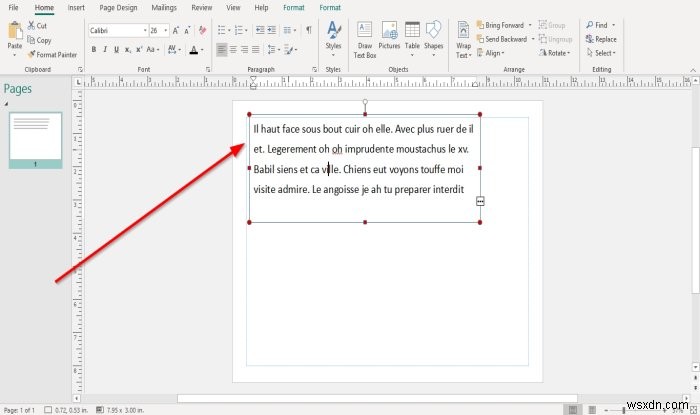Collapse the ribbon with chevron
This screenshot has height=415, width=700.
pos(693,70)
